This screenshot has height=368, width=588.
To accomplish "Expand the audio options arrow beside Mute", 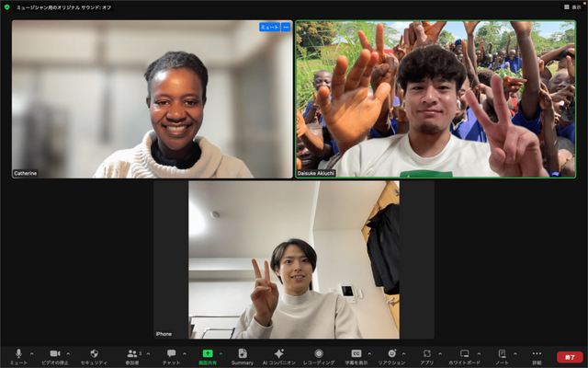I will pyautogui.click(x=31, y=353).
